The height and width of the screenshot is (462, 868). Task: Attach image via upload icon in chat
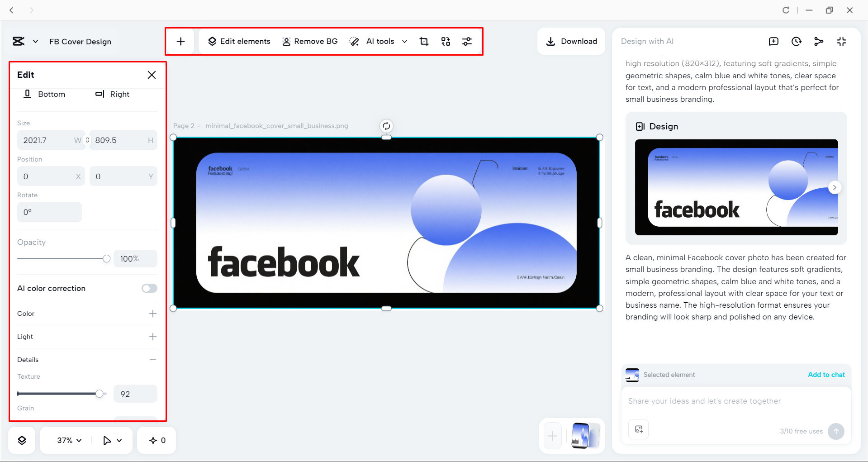pos(639,429)
